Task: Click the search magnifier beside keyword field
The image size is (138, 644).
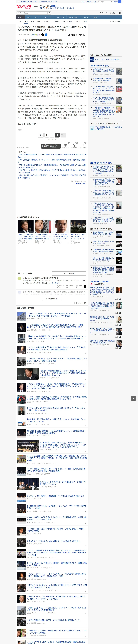Action: 49,13
